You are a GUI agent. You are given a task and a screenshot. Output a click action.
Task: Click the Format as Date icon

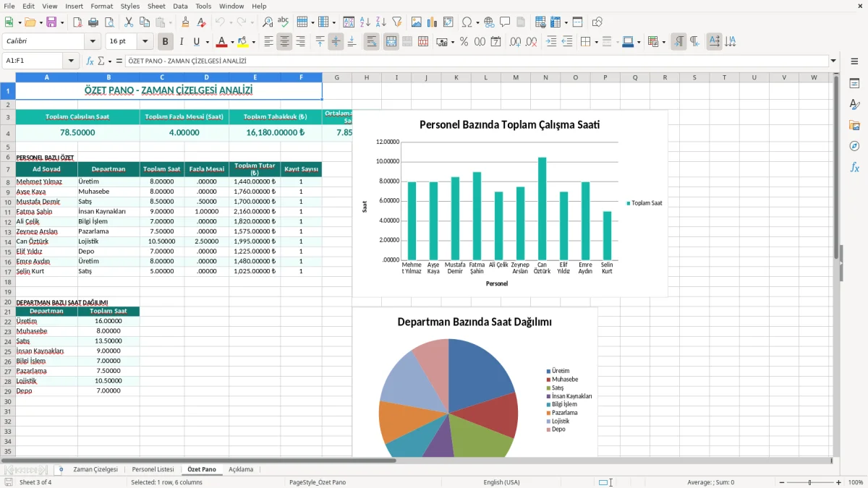tap(495, 42)
